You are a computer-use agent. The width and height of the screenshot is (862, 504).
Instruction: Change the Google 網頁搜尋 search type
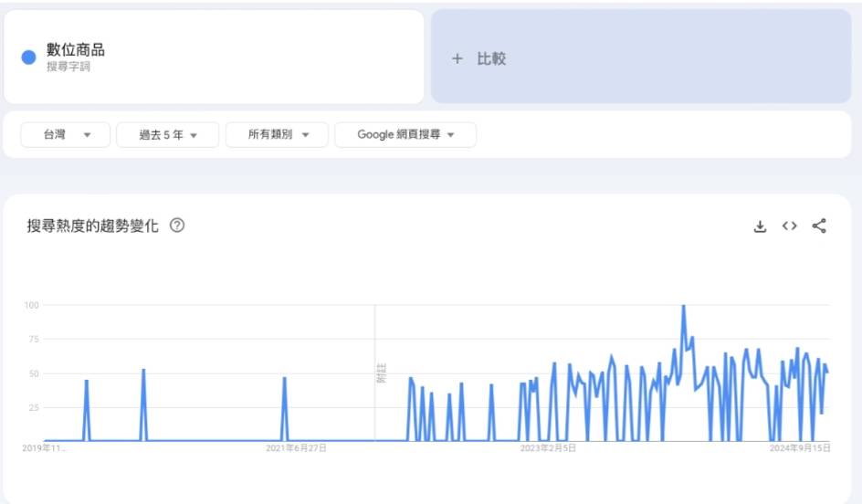[x=405, y=135]
